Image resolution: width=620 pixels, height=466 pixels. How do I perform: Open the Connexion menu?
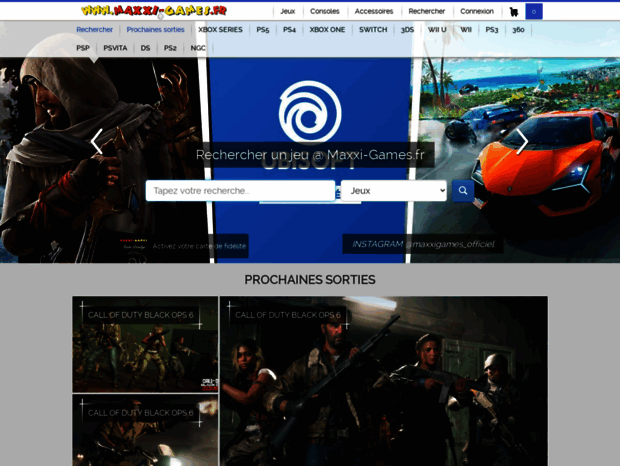pyautogui.click(x=477, y=11)
